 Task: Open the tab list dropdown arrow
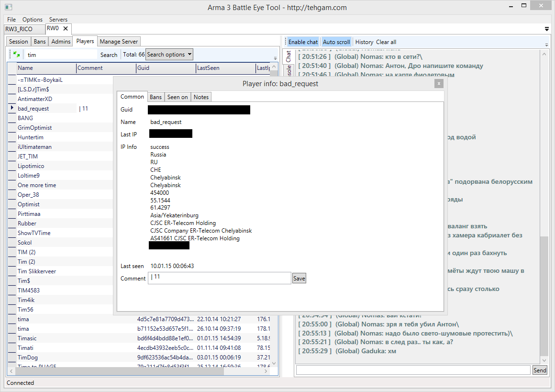click(547, 29)
